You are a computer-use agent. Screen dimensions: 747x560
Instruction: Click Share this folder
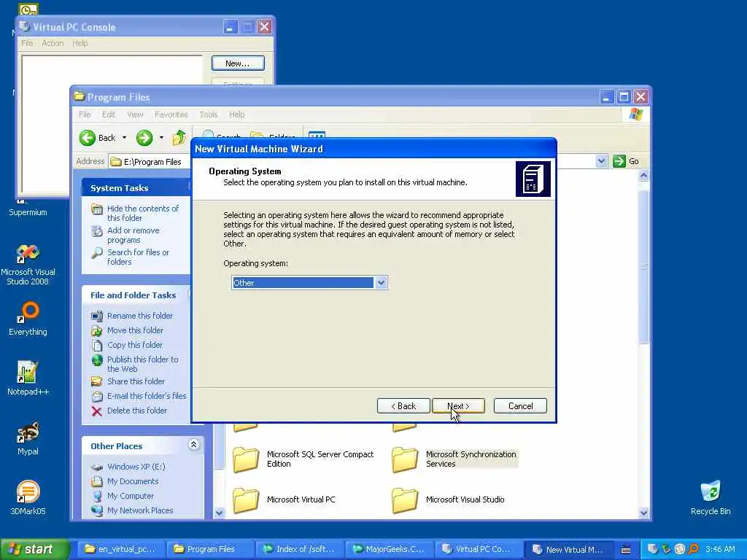(x=136, y=381)
